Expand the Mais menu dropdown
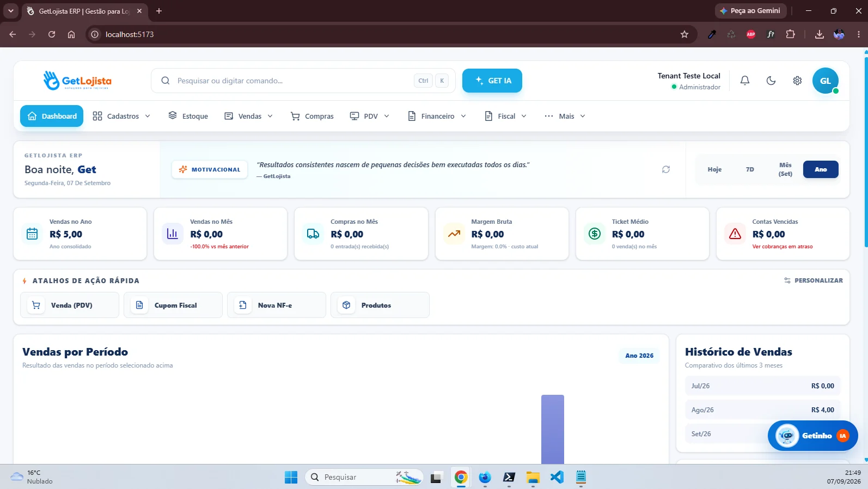 pyautogui.click(x=565, y=116)
